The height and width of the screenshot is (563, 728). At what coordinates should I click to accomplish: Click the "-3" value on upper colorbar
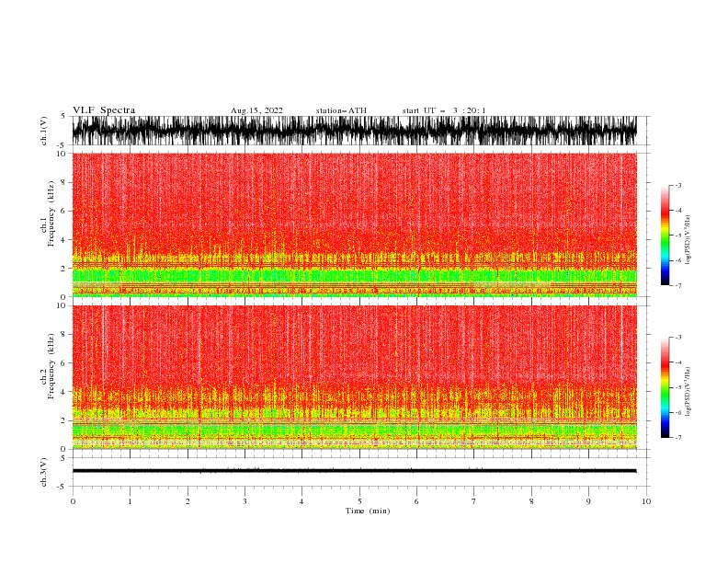[x=677, y=185]
